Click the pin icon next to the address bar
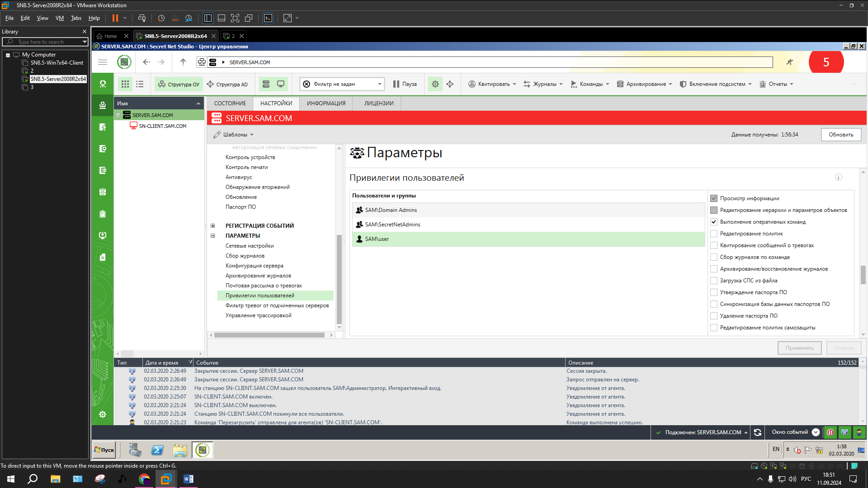The image size is (868, 488). [x=790, y=62]
